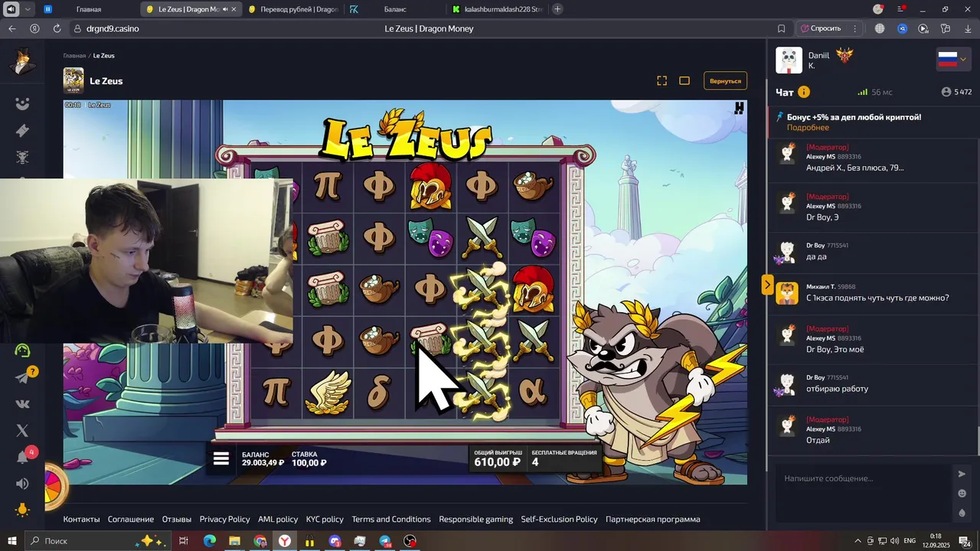Open Terms and Conditions link
This screenshot has width=980, height=551.
click(391, 519)
